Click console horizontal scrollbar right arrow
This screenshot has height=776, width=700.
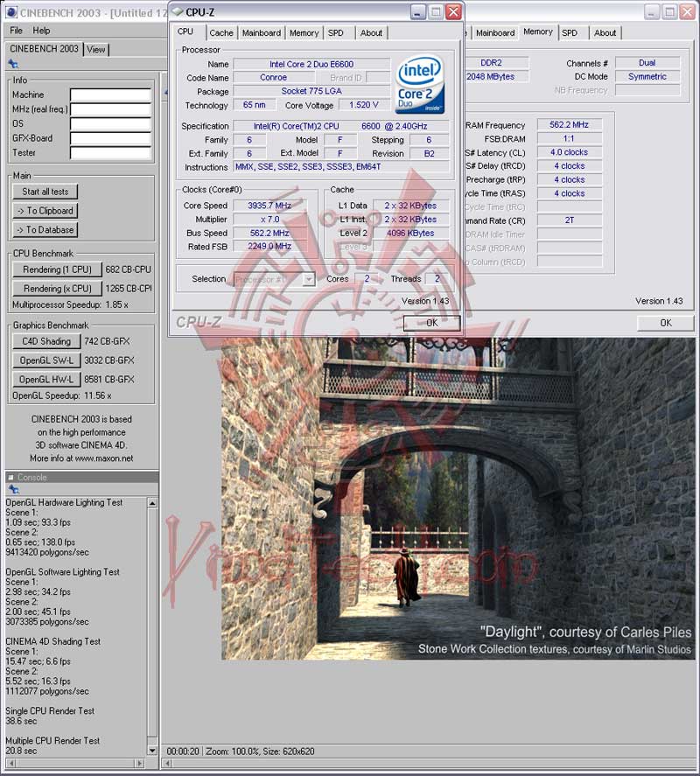(140, 763)
